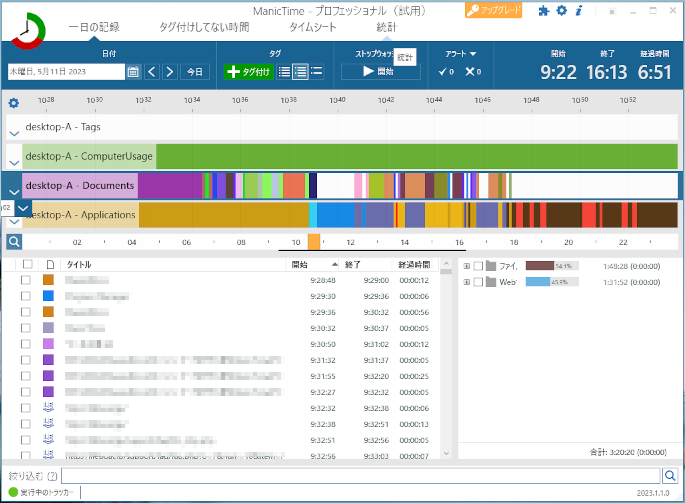685x503 pixels.
Task: Click the 今日 today button
Action: [194, 72]
